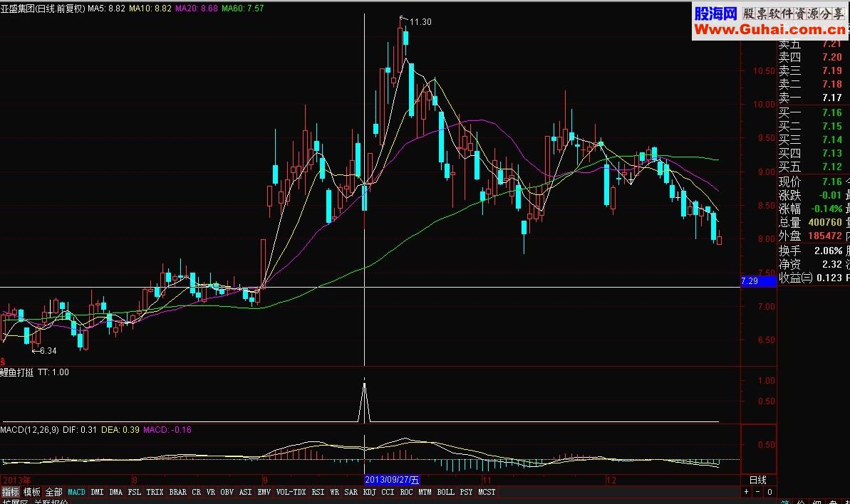Image resolution: width=850 pixels, height=504 pixels.
Task: Click the 卖二 7.18 quote row
Action: pyautogui.click(x=811, y=84)
